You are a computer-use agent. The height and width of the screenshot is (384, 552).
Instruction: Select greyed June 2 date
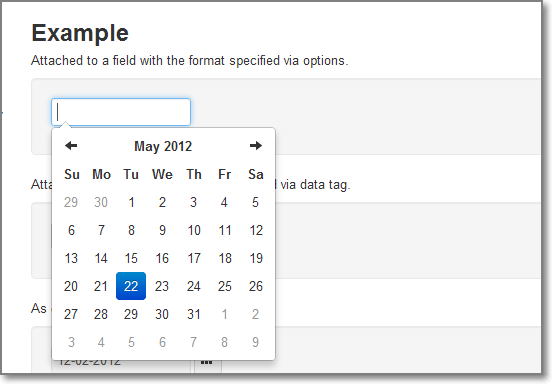256,314
